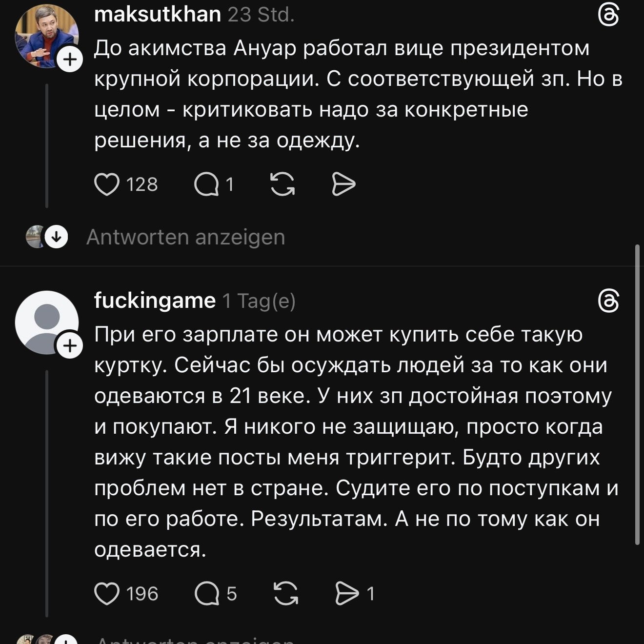Open fuckingame's profile via username
The image size is (644, 644).
point(155,301)
